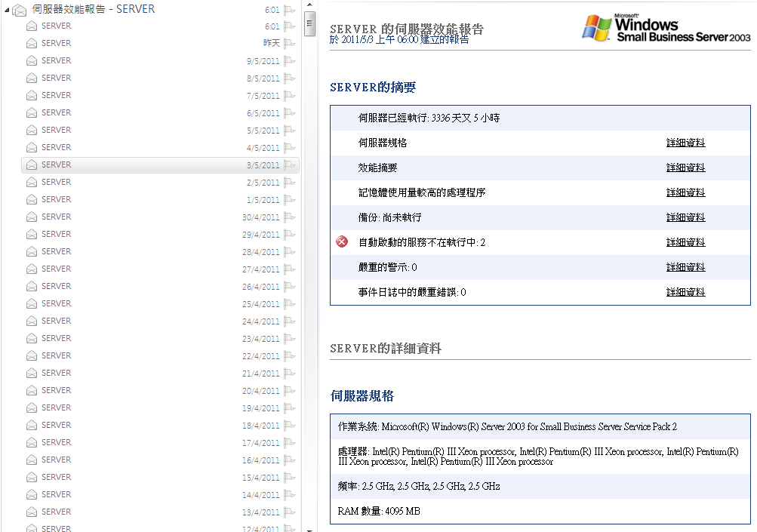Open the SERVER message dated 15/4/2011
Screen dimensions: 757x532
[x=160, y=478]
